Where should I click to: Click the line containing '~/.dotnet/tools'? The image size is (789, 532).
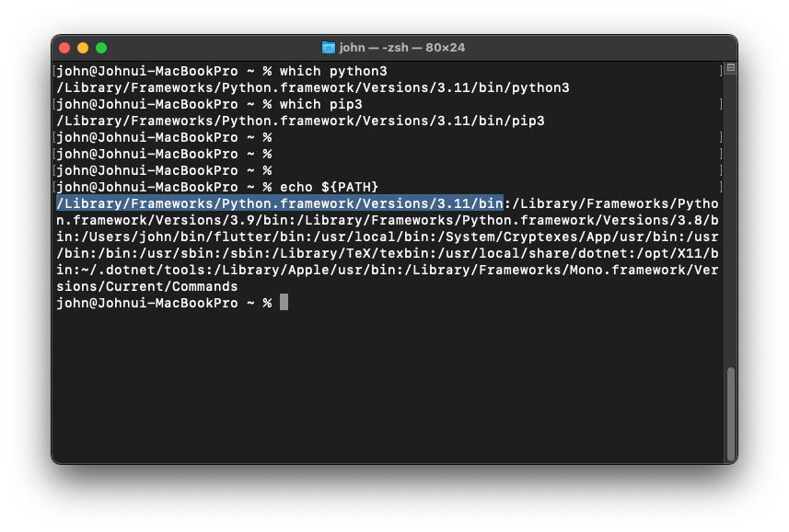[x=388, y=270]
